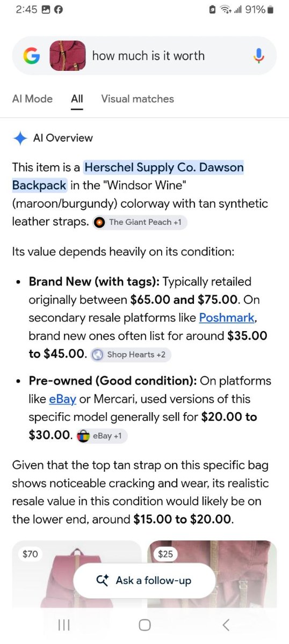
Task: Tap the Android home navigation button
Action: tap(144, 624)
